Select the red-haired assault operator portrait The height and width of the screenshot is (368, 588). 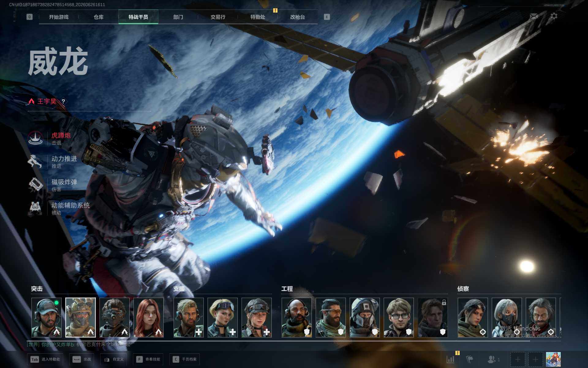[x=149, y=317]
